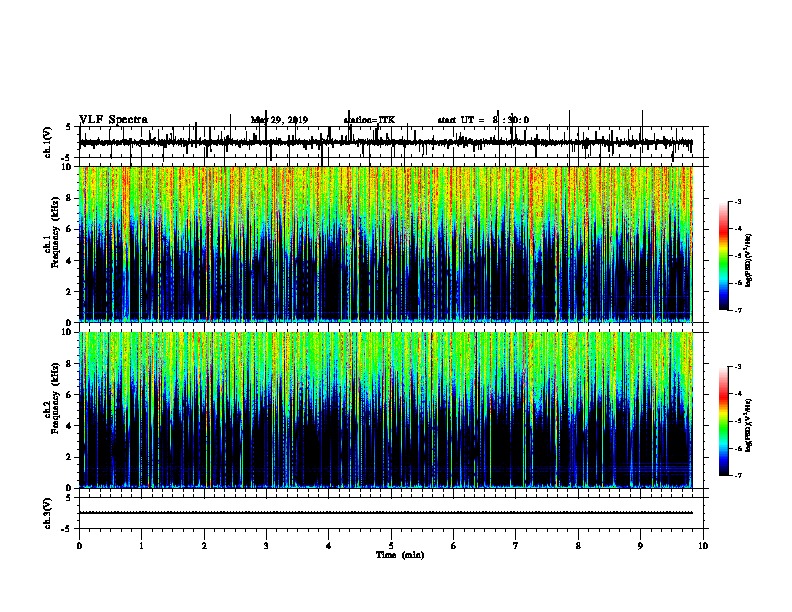792x612 pixels.
Task: Click the time axis tick label "2"
Action: pyautogui.click(x=204, y=546)
